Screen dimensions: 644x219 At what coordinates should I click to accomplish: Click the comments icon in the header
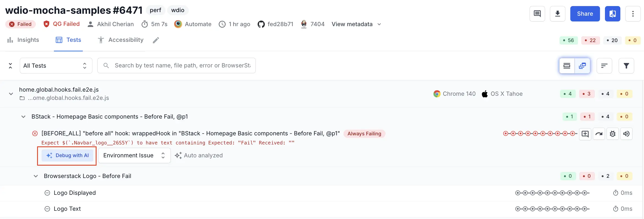[537, 14]
